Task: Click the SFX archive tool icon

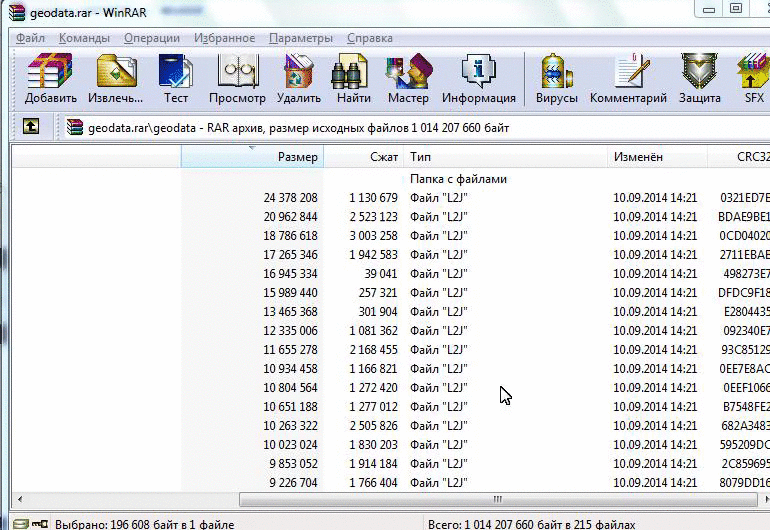Action: tap(753, 79)
